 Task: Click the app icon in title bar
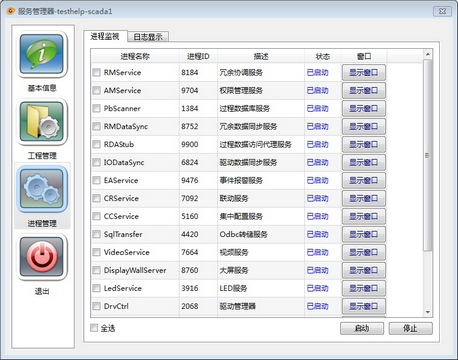[x=11, y=11]
